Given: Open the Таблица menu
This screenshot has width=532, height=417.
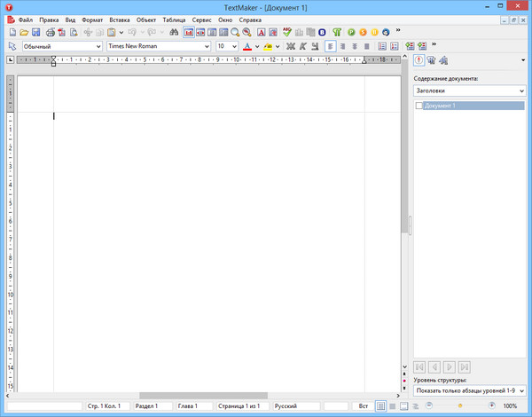Looking at the screenshot, I should click(174, 19).
